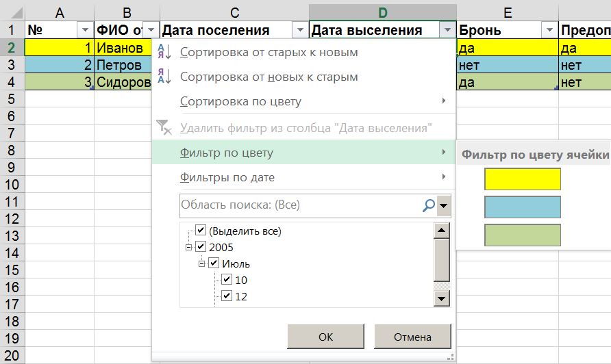Select the row 2 header

[12, 47]
